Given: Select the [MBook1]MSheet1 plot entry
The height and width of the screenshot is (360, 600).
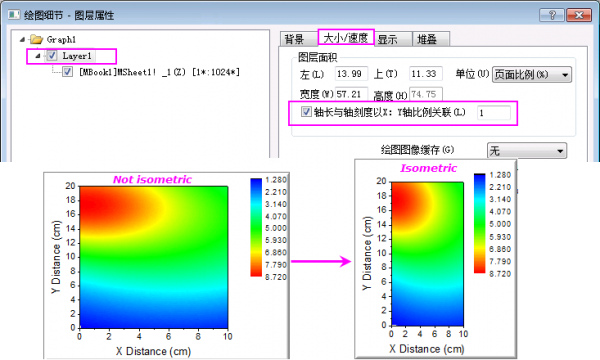Looking at the screenshot, I should [x=159, y=72].
